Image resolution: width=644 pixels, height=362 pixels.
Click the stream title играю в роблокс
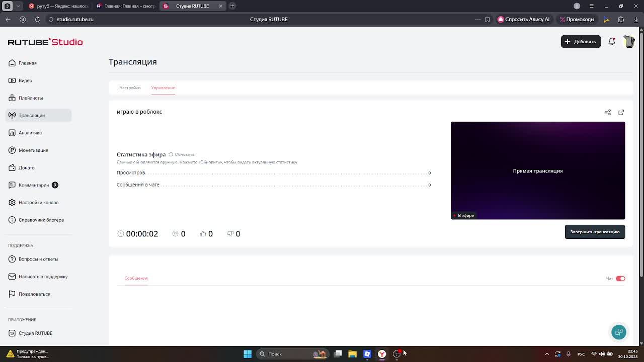pyautogui.click(x=139, y=112)
